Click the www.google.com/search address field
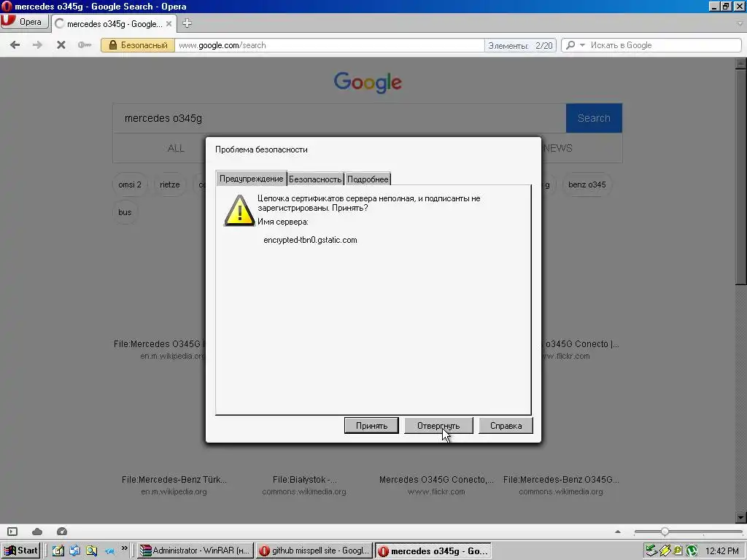 point(329,45)
